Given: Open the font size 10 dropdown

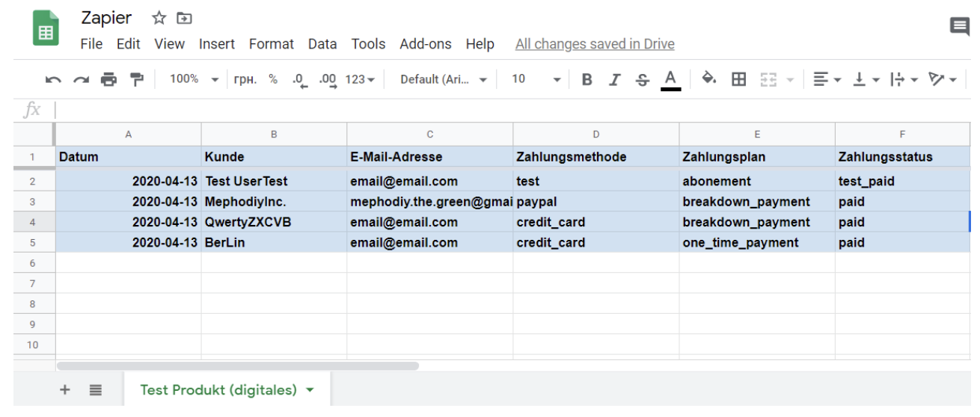Looking at the screenshot, I should (536, 79).
